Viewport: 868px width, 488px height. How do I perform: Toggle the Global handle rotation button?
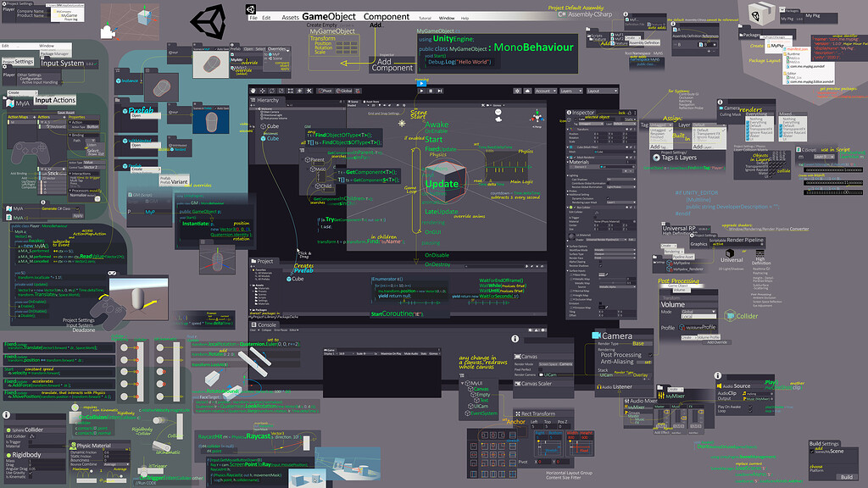344,91
